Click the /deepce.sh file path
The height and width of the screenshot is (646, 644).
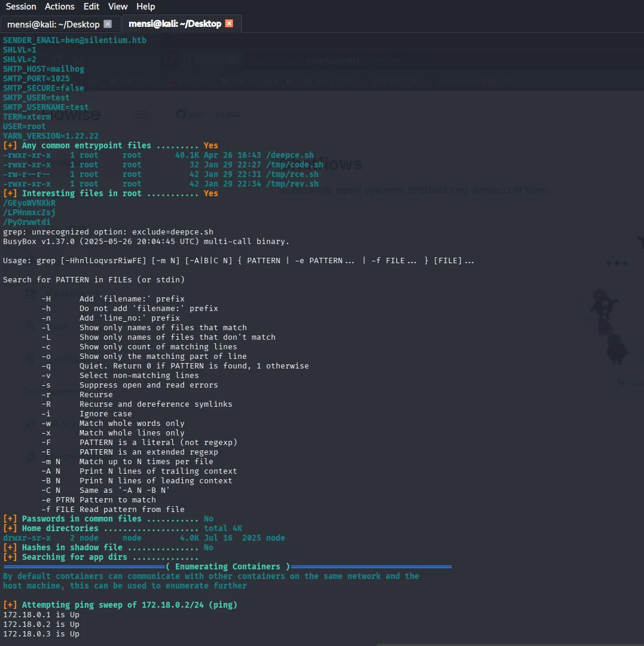[290, 155]
